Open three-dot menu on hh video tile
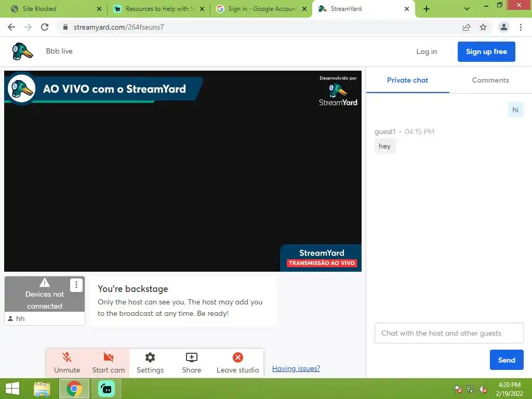This screenshot has height=399, width=532. [x=76, y=285]
